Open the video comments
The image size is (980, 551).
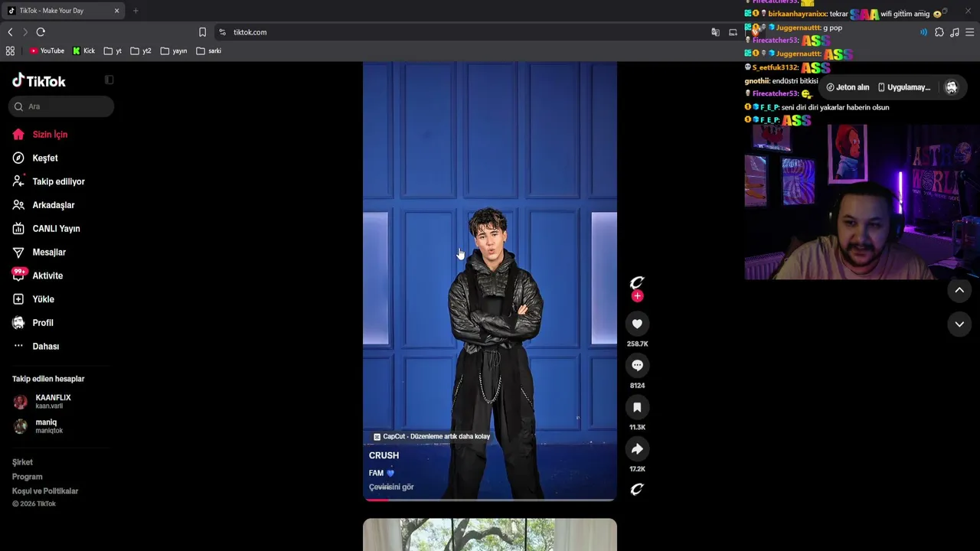pos(637,365)
